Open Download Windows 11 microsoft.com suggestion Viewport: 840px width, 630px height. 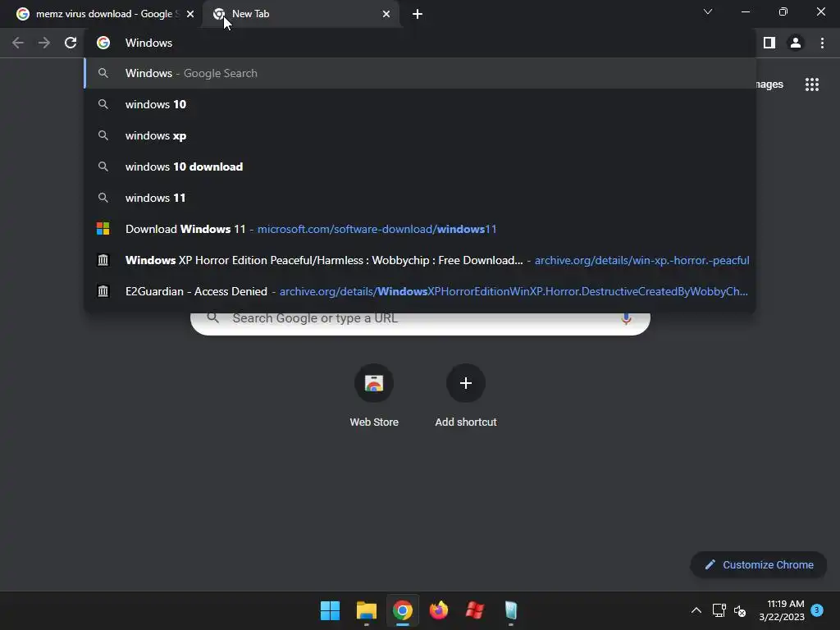tap(420, 229)
